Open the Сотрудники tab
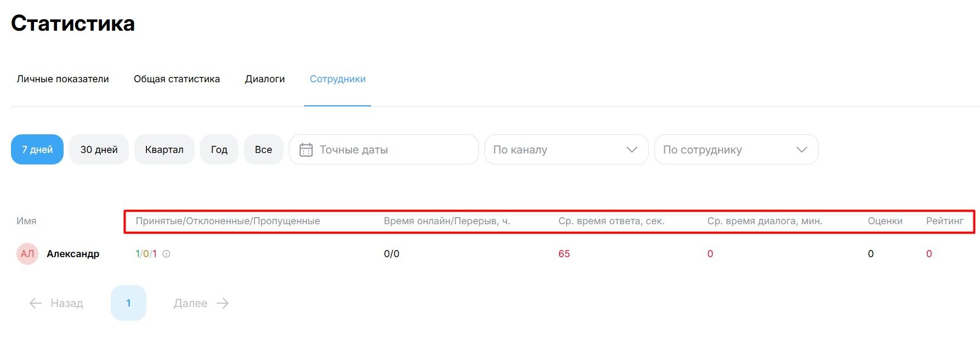 coord(338,79)
